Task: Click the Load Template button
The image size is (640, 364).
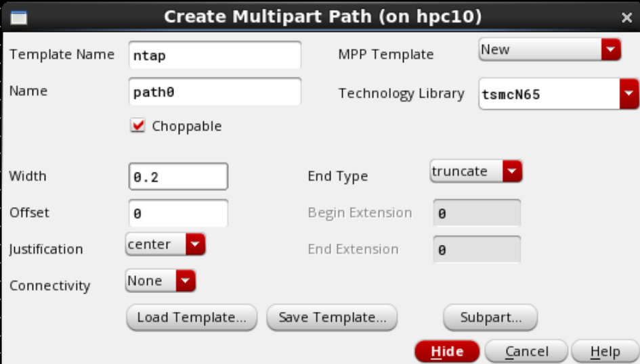Action: coord(192,317)
